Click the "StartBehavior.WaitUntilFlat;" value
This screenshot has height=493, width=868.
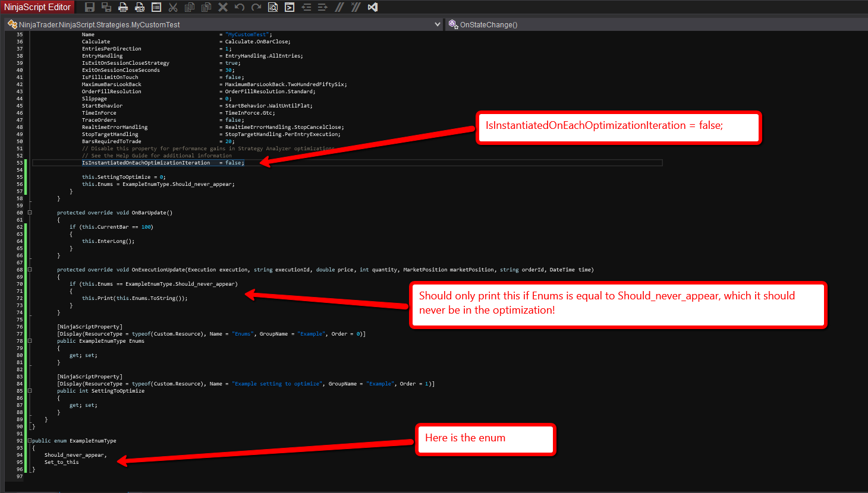pos(269,106)
